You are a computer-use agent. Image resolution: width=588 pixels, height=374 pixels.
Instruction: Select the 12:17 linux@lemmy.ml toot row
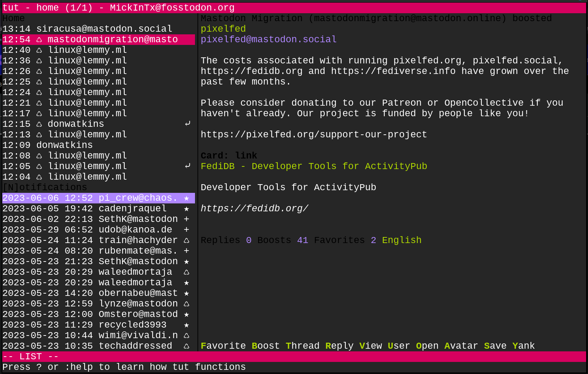point(99,114)
